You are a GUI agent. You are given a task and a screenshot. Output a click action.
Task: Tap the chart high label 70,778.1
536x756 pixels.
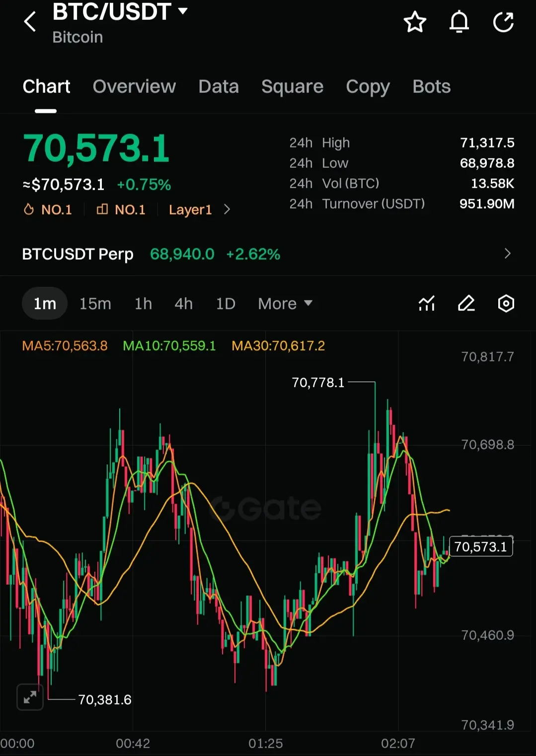(318, 383)
